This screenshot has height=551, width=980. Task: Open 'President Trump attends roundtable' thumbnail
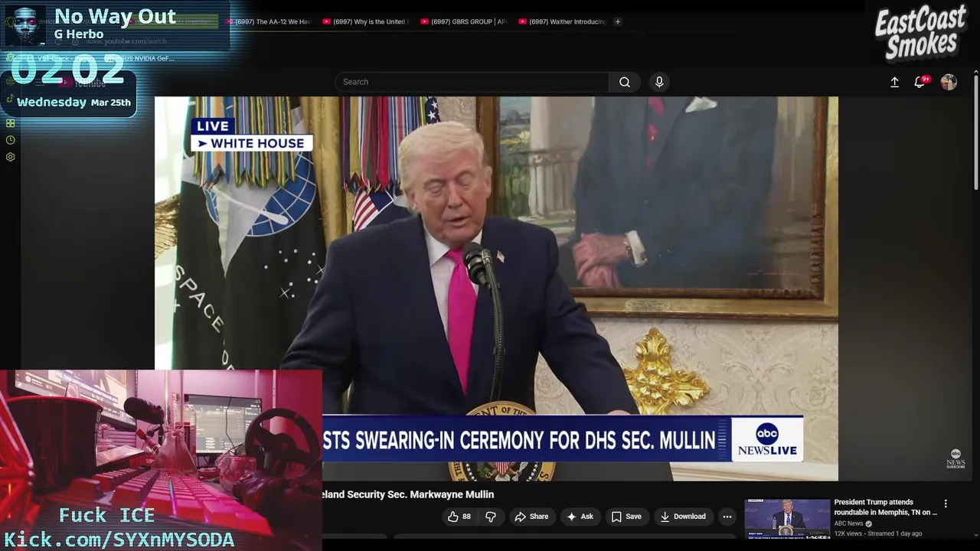coord(787,519)
